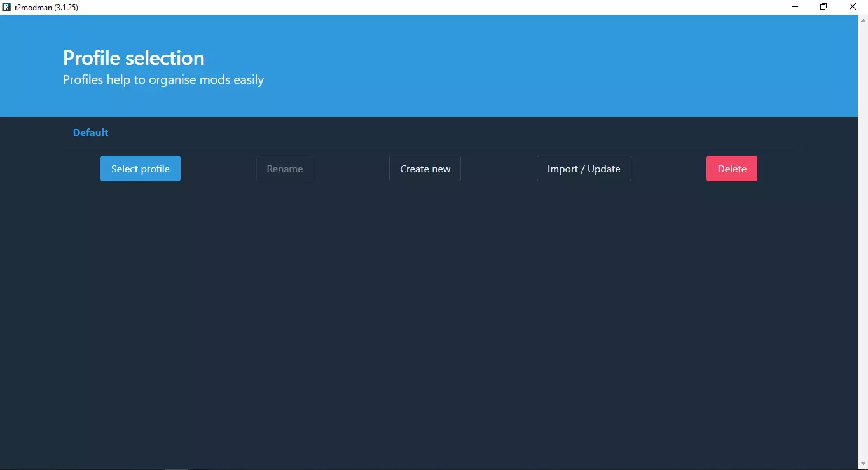The height and width of the screenshot is (470, 868).
Task: Click the scrollbar down arrow
Action: tap(863, 464)
